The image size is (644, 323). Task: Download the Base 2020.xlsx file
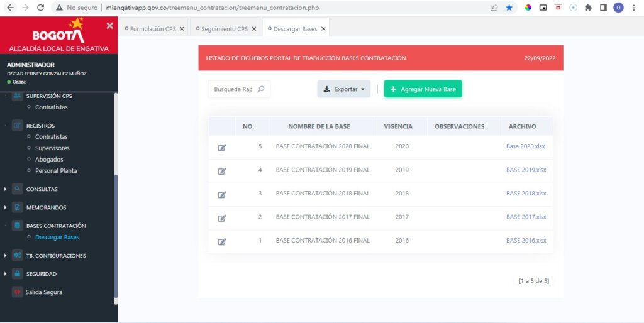pos(525,146)
